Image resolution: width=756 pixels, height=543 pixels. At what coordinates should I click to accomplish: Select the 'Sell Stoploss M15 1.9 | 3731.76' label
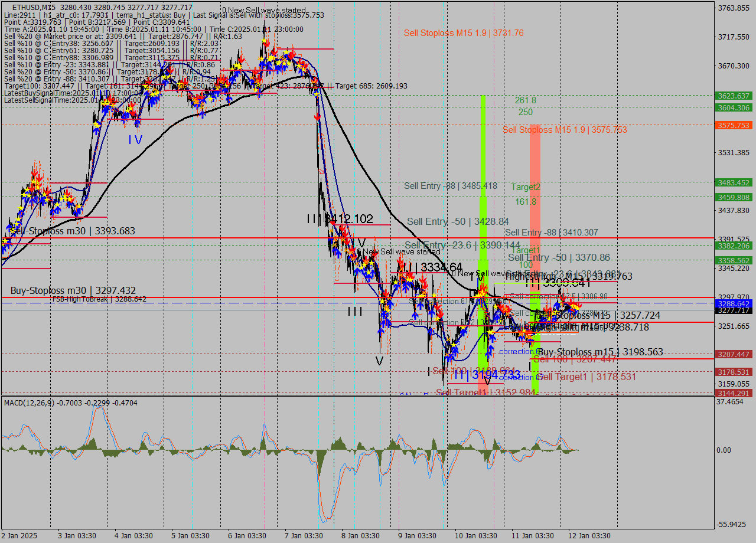[464, 33]
